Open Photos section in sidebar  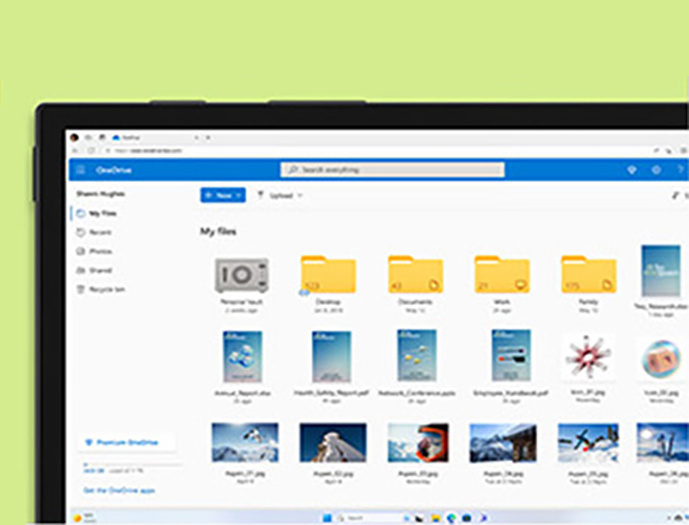[100, 251]
